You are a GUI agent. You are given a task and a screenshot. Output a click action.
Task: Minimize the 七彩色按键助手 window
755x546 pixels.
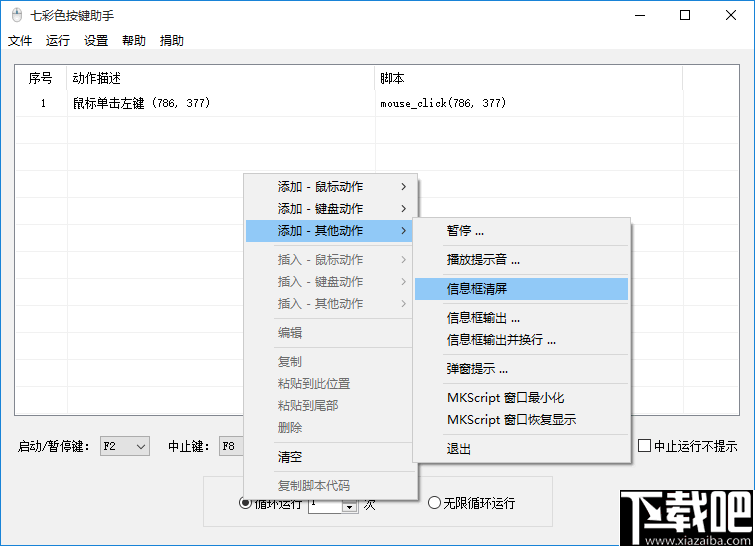point(639,15)
